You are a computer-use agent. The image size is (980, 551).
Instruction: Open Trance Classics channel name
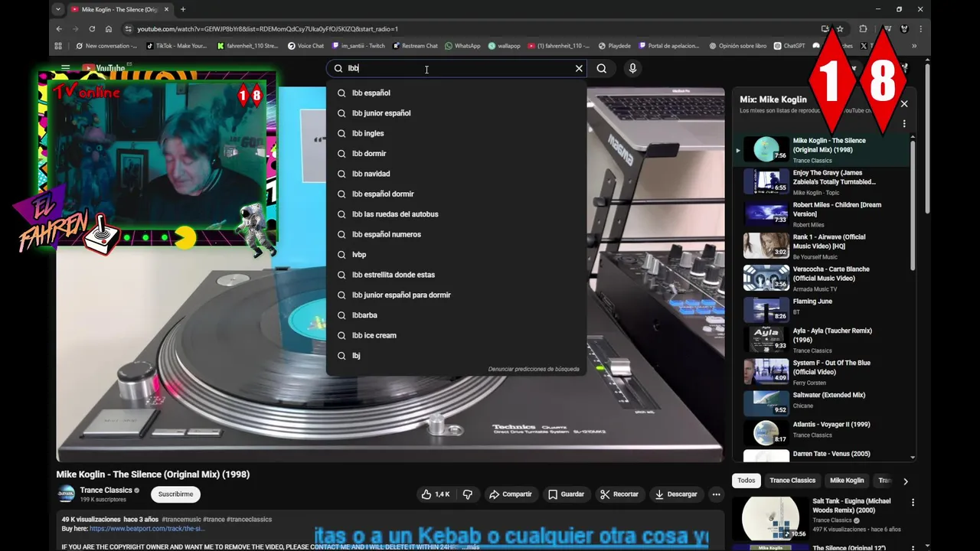[x=106, y=491]
